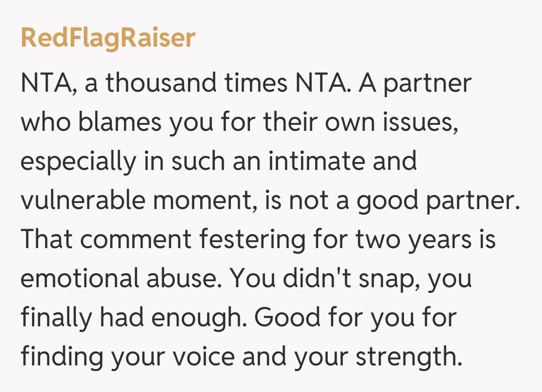Open RedFlagRaiser's user profile
The height and width of the screenshot is (392, 542).
point(108,38)
